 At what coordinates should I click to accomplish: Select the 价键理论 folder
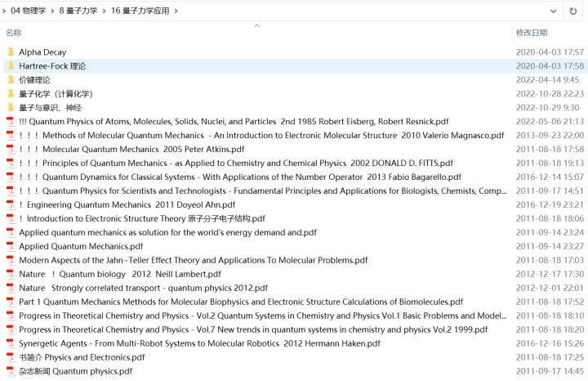(x=34, y=80)
